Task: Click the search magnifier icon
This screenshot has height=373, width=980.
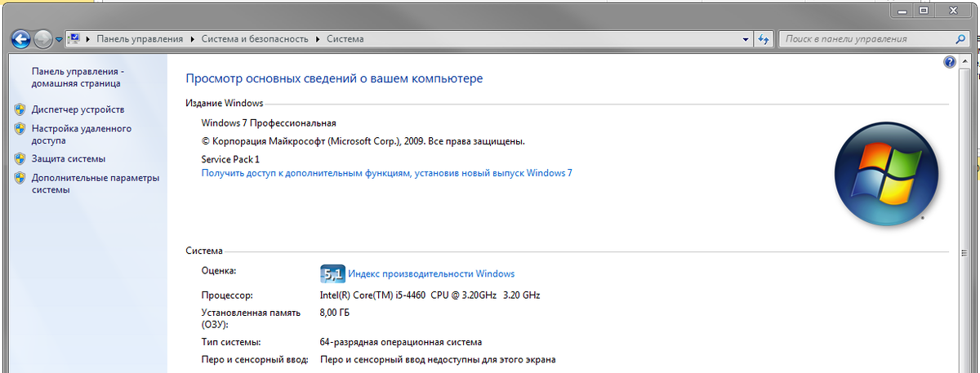Action: pos(960,38)
